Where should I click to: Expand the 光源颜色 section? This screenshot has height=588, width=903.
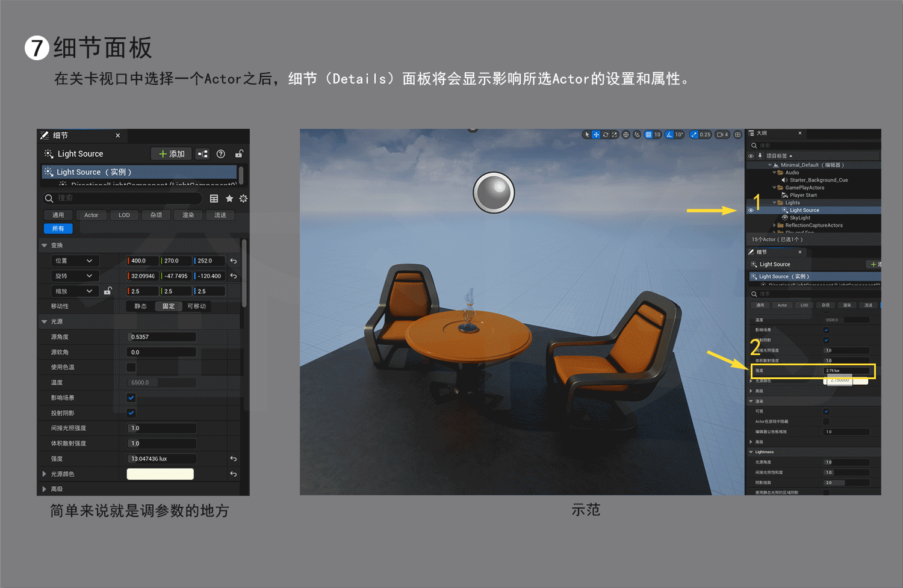point(45,474)
